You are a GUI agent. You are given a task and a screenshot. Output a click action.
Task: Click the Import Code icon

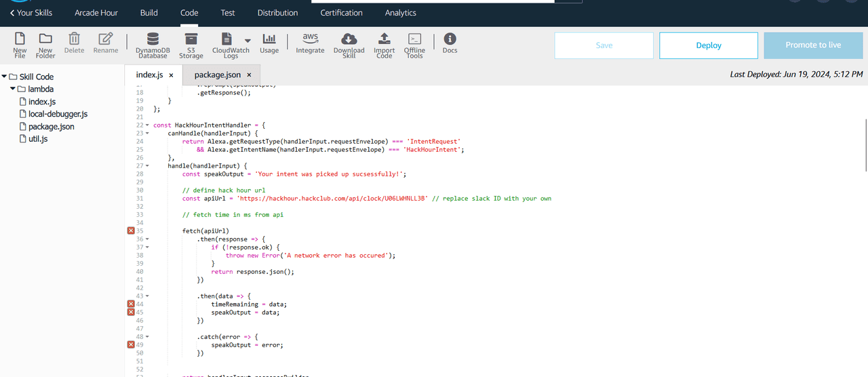(384, 39)
